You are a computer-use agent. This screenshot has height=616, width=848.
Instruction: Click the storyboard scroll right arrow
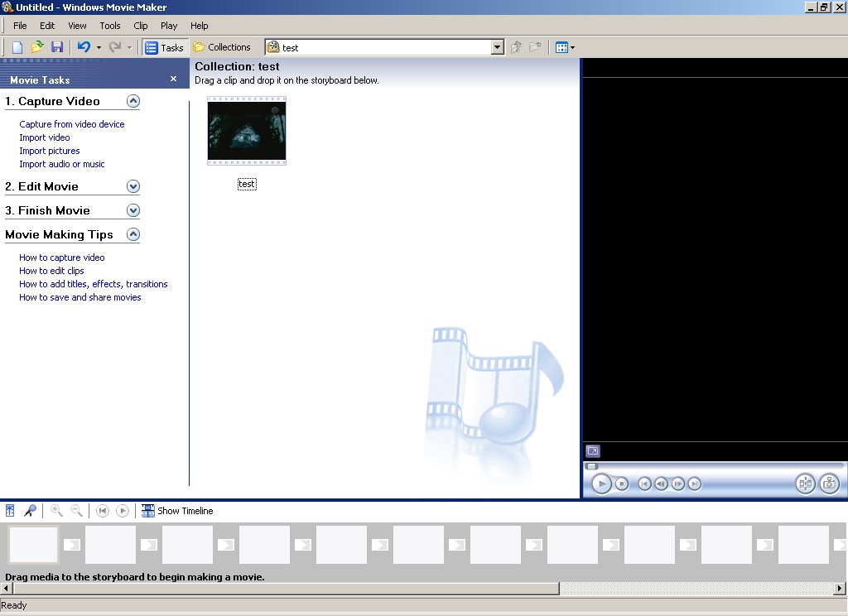(x=840, y=588)
